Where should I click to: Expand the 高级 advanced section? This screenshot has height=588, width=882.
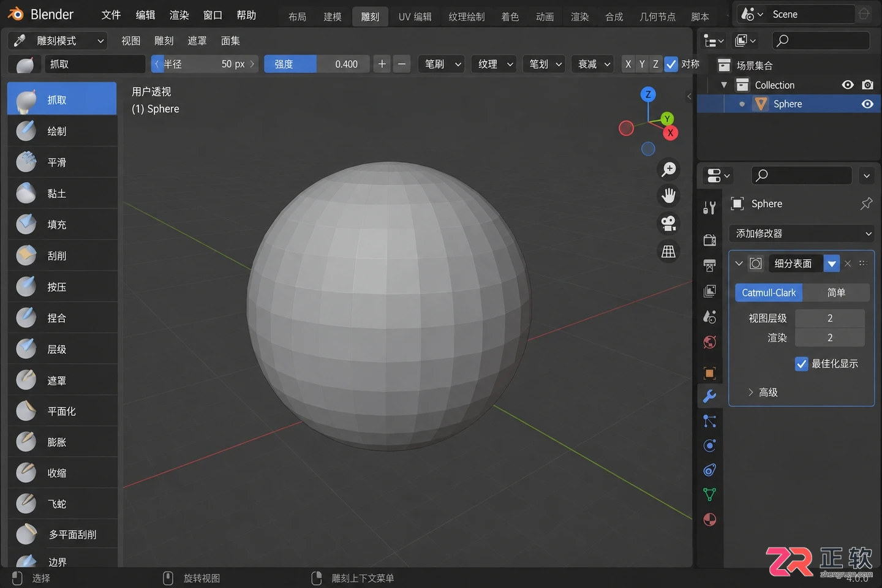[x=763, y=392]
